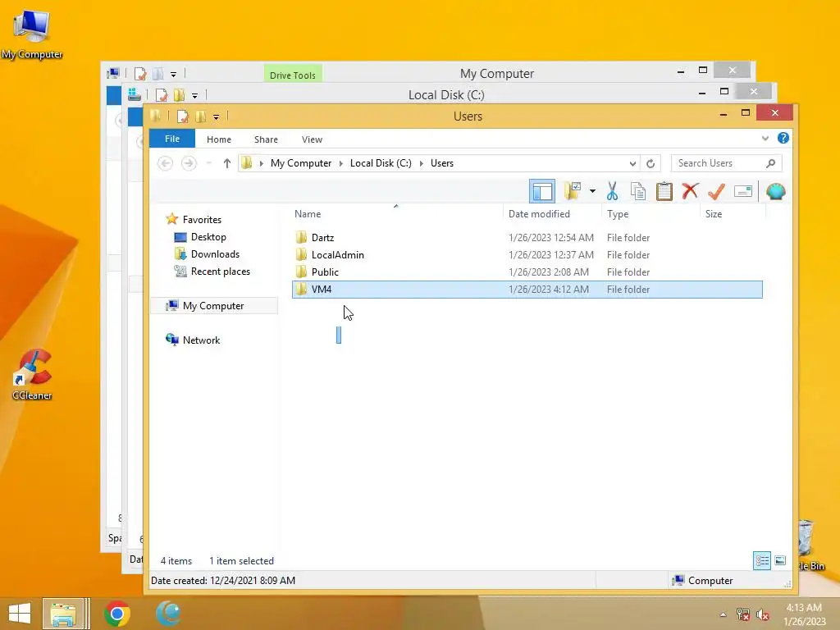Open address bar history dropdown
840x630 pixels.
(x=632, y=163)
